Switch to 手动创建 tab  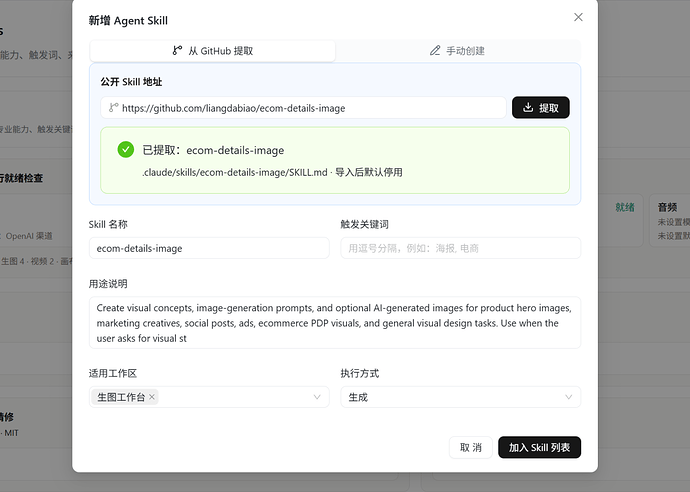[x=458, y=51]
